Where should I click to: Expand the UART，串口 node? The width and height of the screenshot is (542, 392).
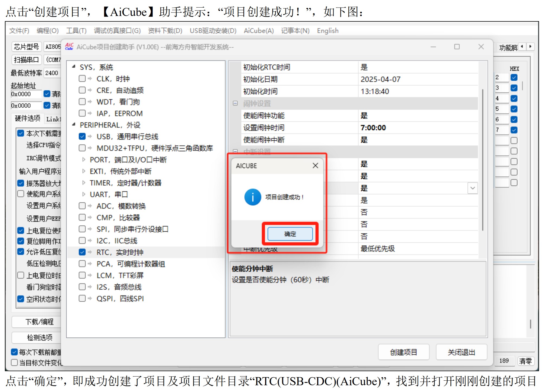click(84, 194)
